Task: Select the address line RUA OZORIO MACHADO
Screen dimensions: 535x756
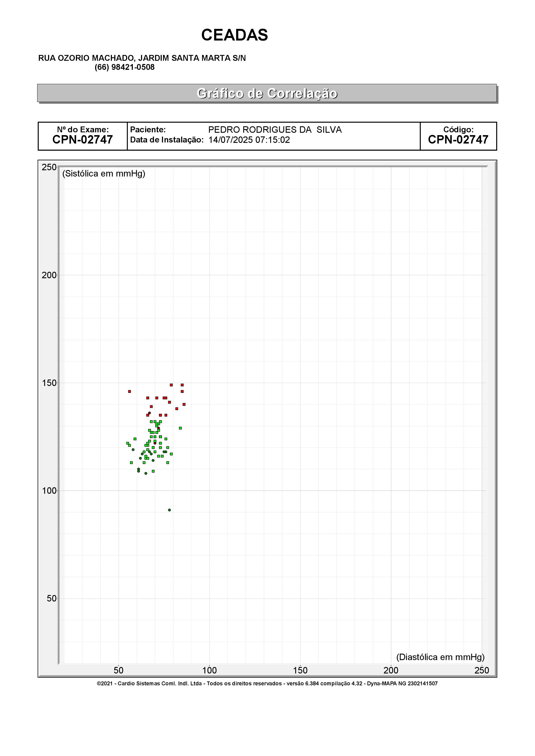Action: (x=142, y=58)
